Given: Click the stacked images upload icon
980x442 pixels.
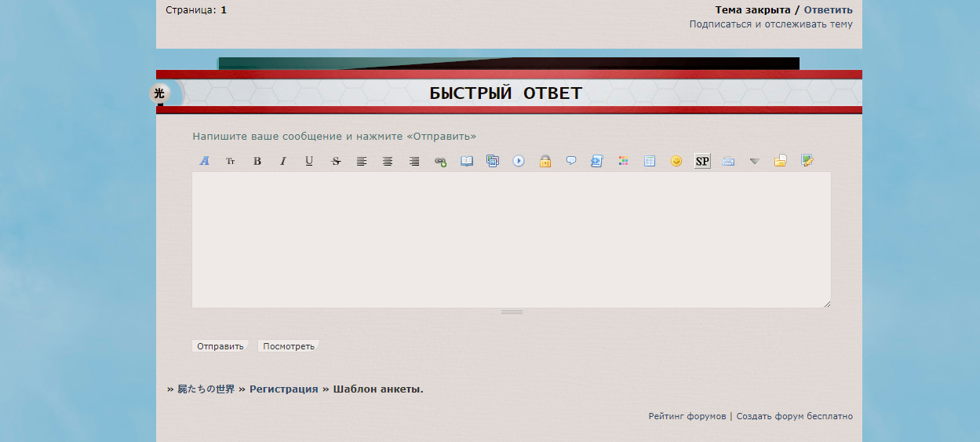Looking at the screenshot, I should point(493,161).
